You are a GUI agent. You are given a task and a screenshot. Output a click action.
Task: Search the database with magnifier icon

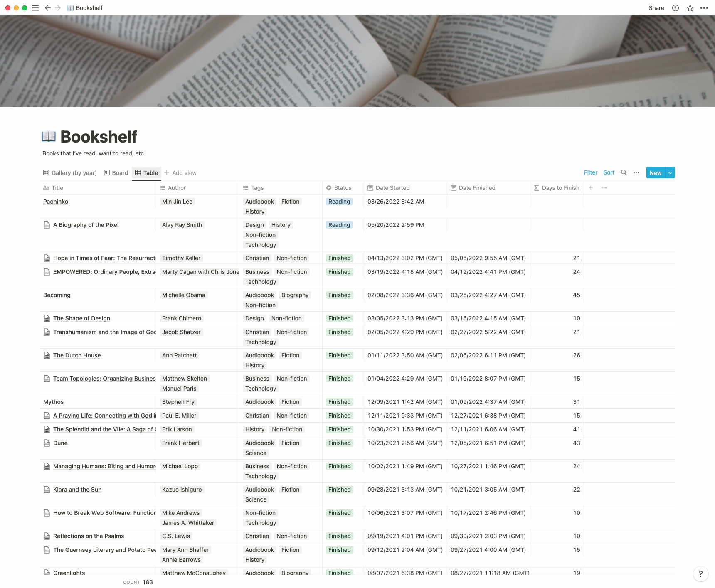pos(624,172)
